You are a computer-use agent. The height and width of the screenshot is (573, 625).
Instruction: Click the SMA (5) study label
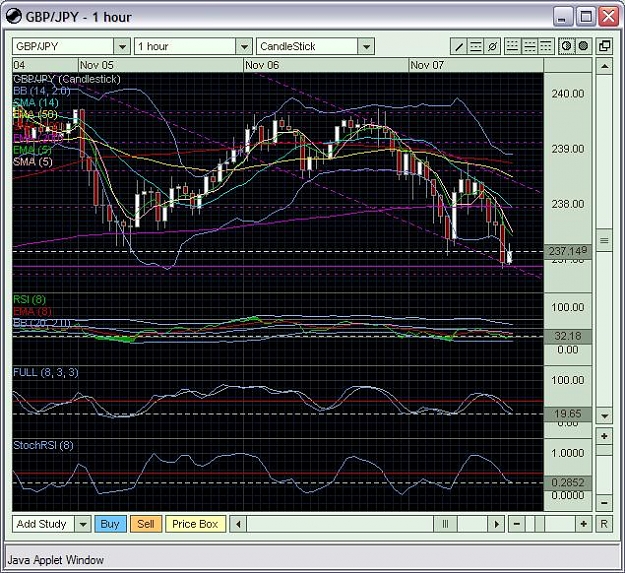[33, 162]
